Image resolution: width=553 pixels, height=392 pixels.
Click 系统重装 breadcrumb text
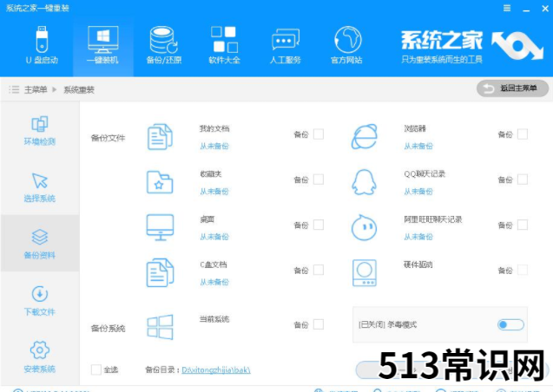pyautogui.click(x=79, y=90)
